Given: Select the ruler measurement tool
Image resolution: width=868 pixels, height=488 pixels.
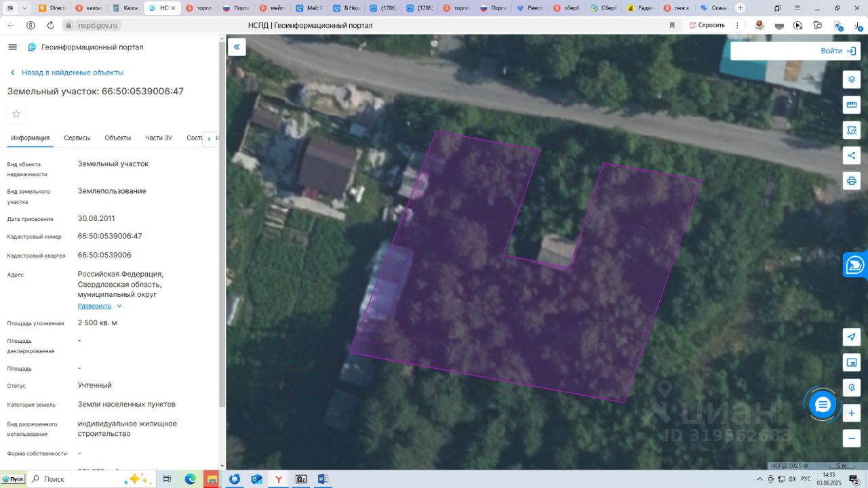Looking at the screenshot, I should [852, 104].
